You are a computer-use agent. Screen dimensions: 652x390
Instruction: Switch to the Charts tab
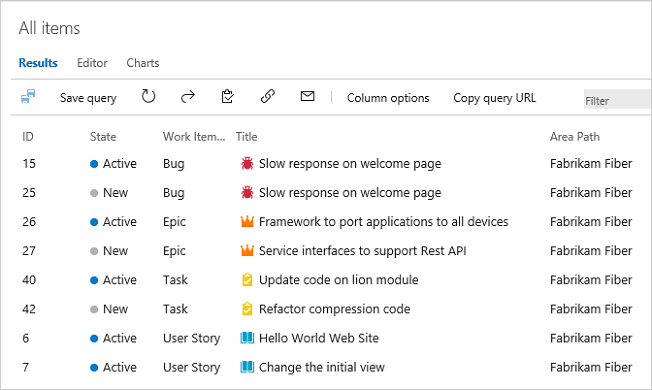tap(143, 63)
